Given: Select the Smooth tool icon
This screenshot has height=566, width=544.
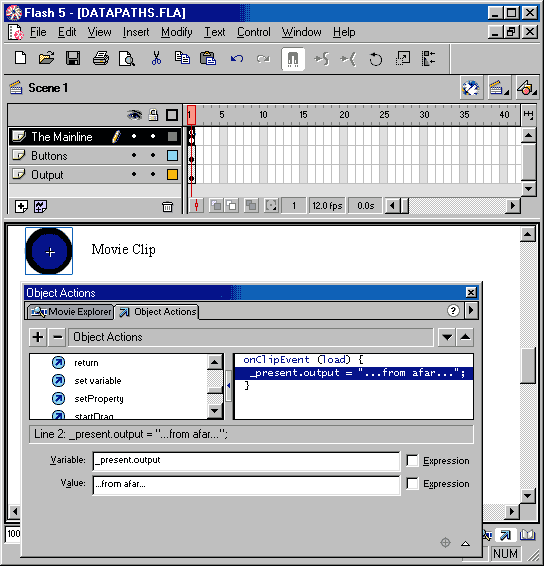Looking at the screenshot, I should pyautogui.click(x=321, y=59).
